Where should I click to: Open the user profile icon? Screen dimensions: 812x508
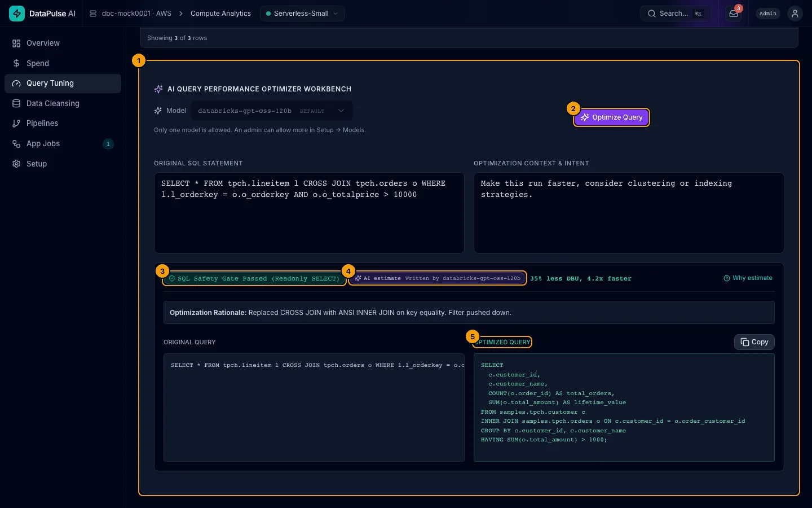coord(795,14)
